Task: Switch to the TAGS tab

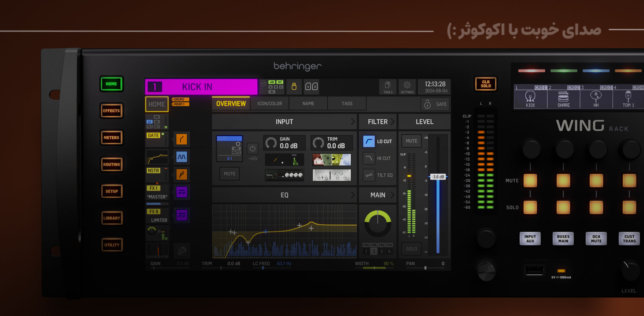Action: click(x=347, y=104)
